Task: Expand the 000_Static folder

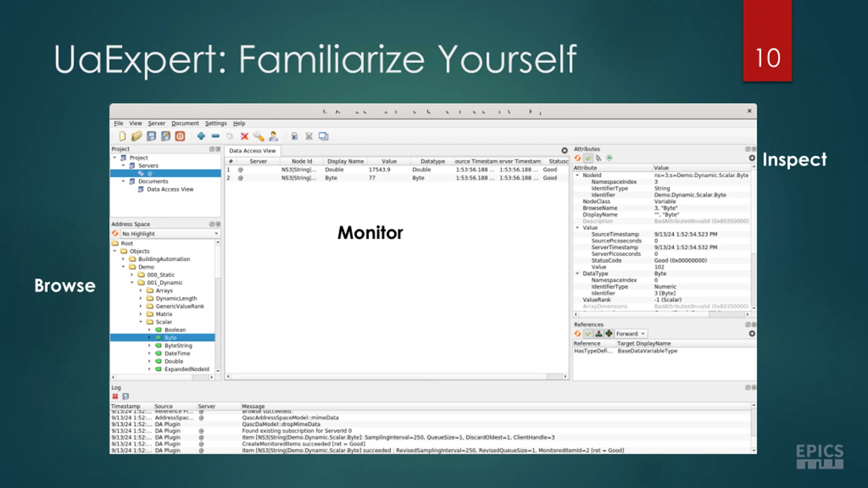Action: click(132, 274)
